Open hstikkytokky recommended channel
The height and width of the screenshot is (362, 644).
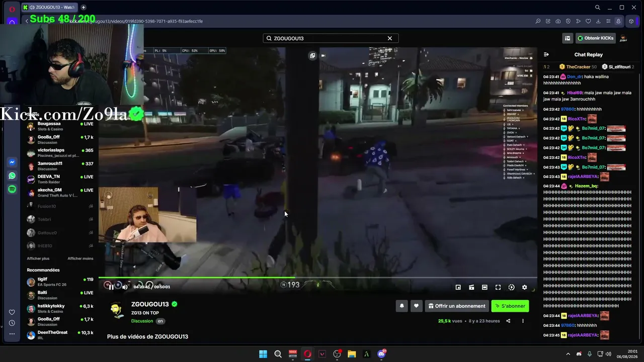pyautogui.click(x=60, y=308)
